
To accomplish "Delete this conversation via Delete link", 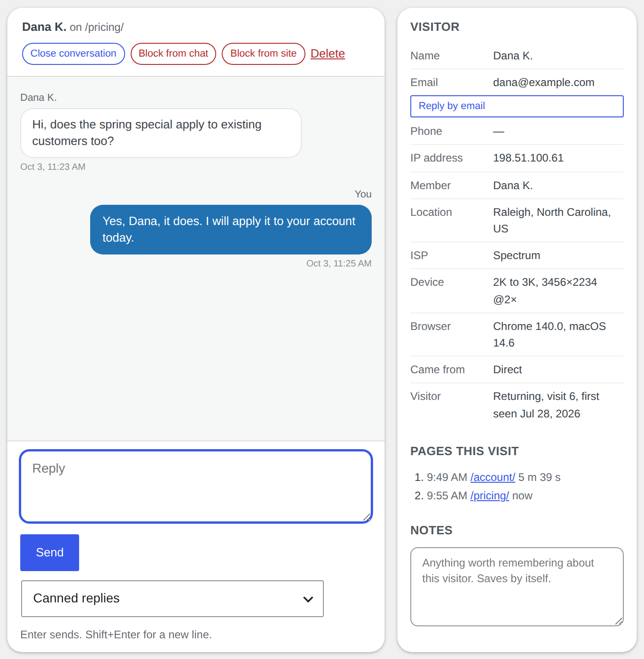I will pos(328,54).
